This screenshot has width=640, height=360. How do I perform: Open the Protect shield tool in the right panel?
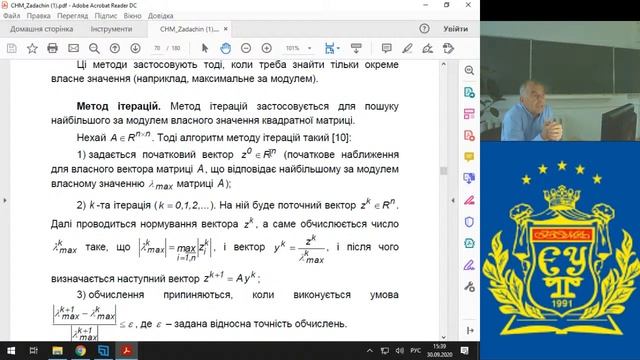[x=469, y=222]
